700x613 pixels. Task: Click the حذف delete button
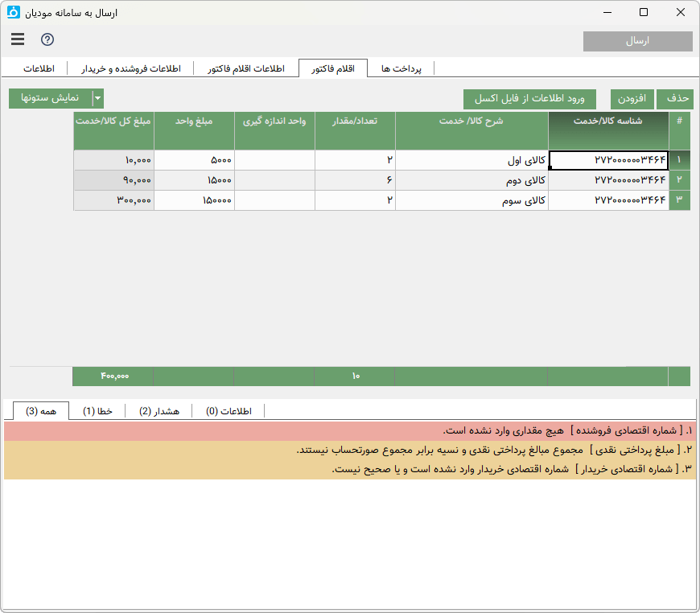point(675,99)
